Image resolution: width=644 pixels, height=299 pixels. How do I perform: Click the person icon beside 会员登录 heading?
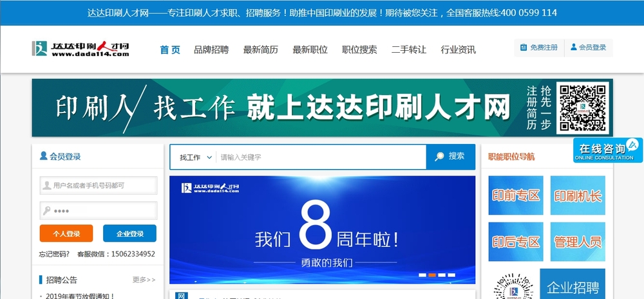click(44, 156)
